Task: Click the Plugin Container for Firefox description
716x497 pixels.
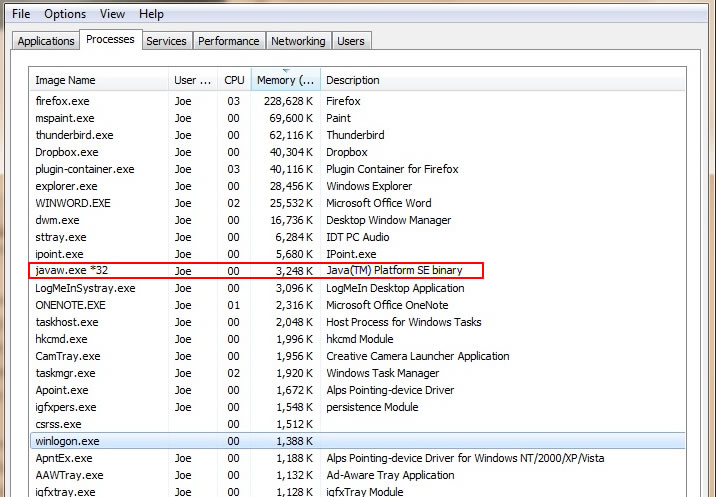Action: point(392,169)
